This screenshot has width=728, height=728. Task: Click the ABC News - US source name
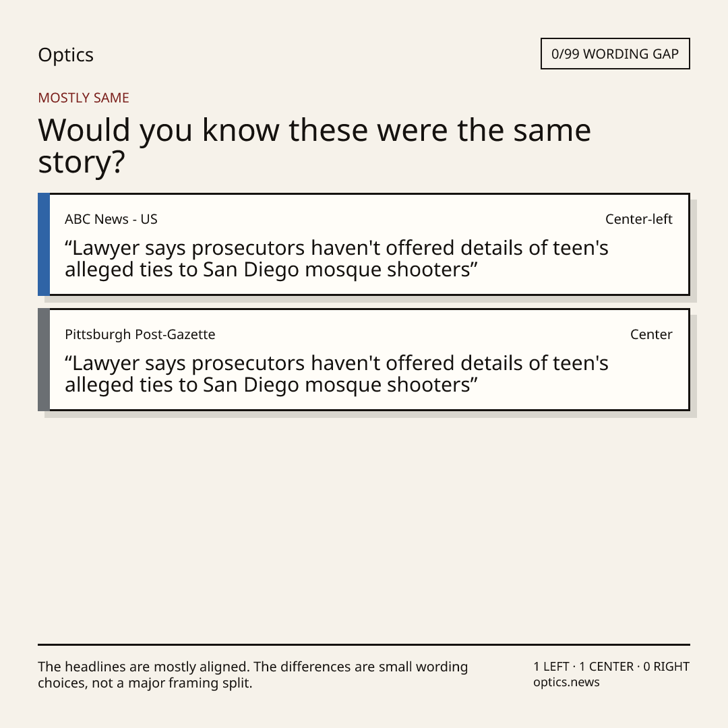[111, 219]
